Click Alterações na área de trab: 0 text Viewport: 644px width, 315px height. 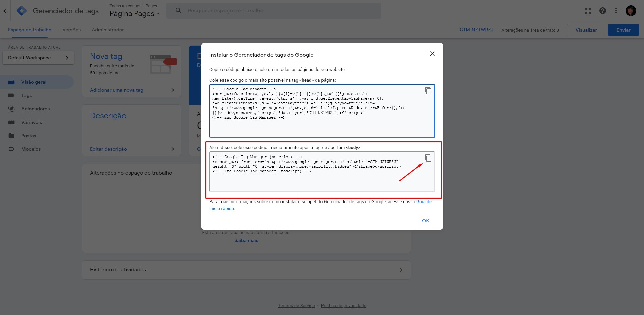530,30
